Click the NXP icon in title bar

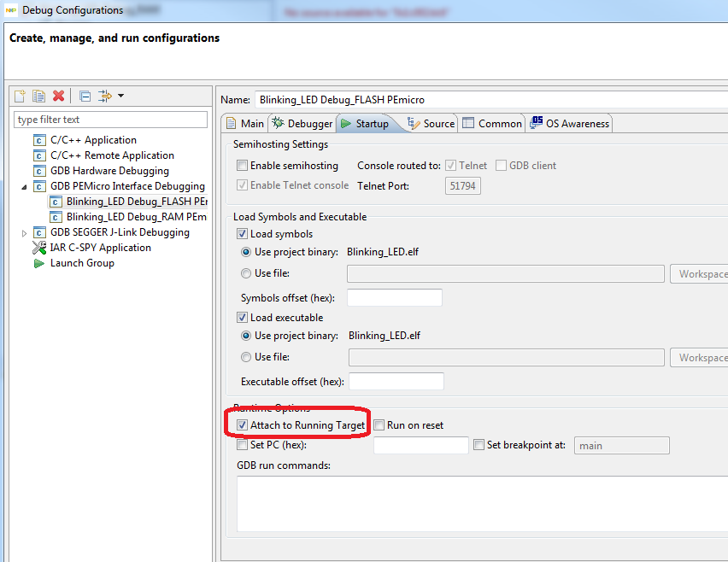point(10,9)
